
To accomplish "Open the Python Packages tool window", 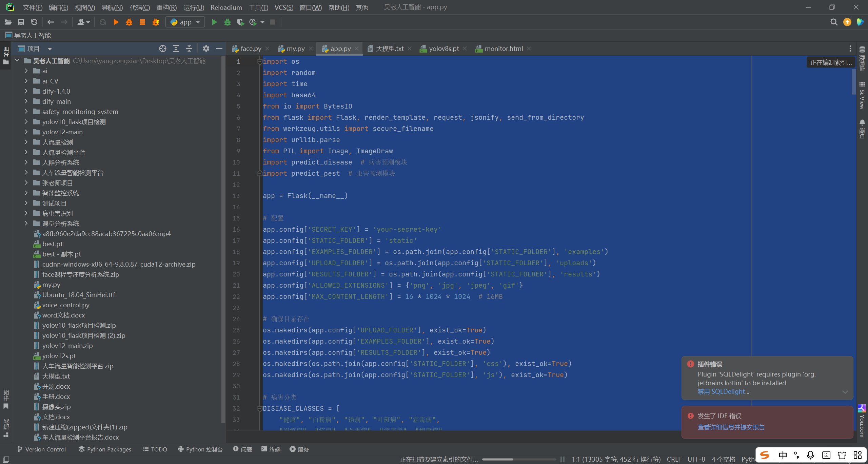I will coord(105,449).
